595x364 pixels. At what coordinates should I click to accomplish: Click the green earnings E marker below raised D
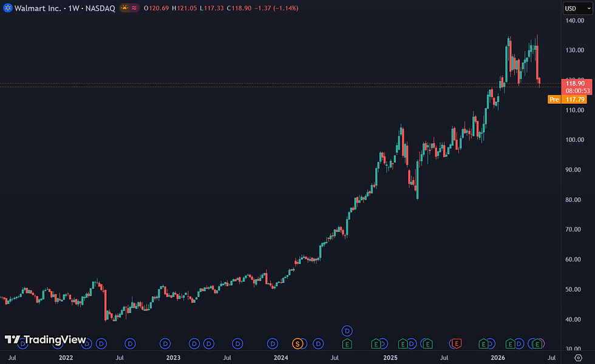(347, 344)
